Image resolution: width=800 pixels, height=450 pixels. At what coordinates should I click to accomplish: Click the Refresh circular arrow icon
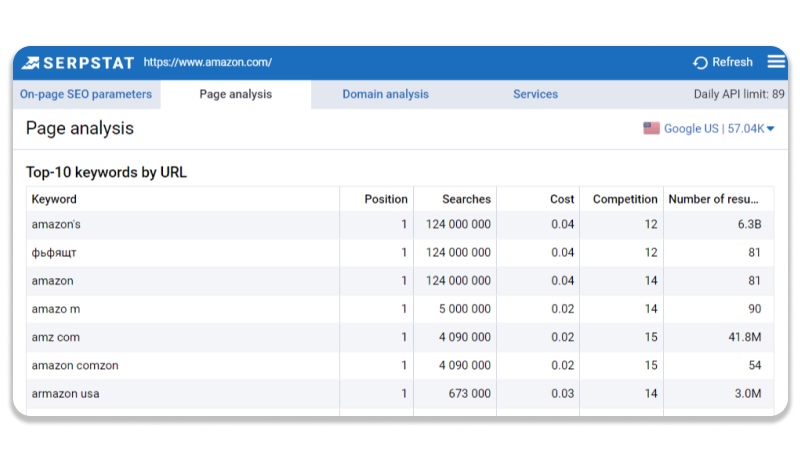pyautogui.click(x=701, y=63)
